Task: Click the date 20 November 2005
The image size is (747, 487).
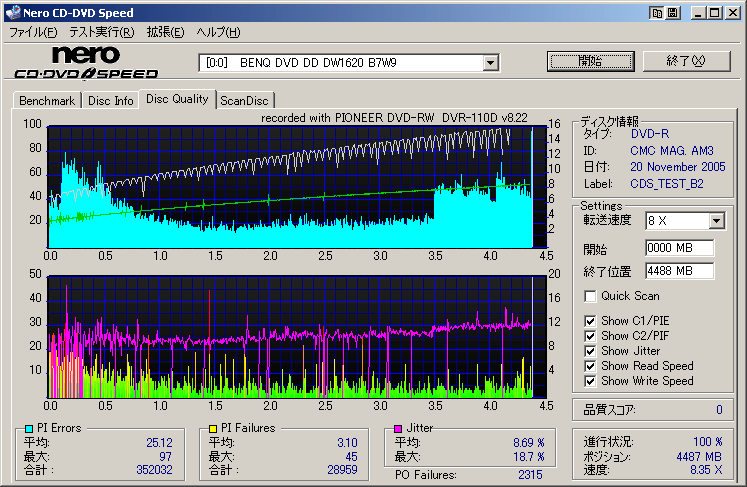Action: tap(677, 167)
